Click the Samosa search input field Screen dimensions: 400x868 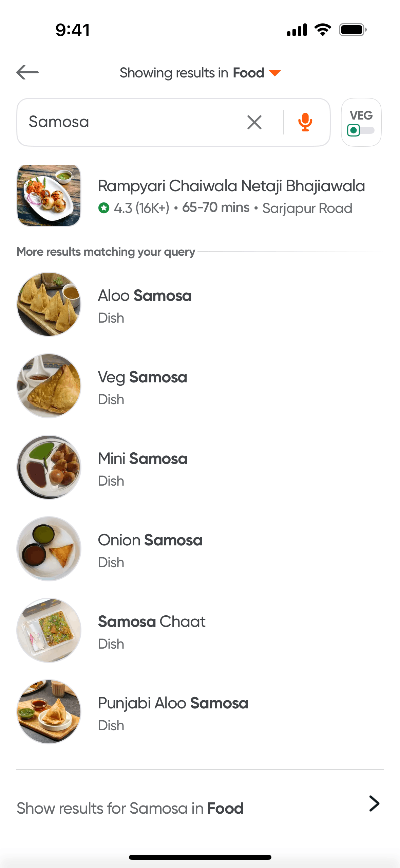129,122
